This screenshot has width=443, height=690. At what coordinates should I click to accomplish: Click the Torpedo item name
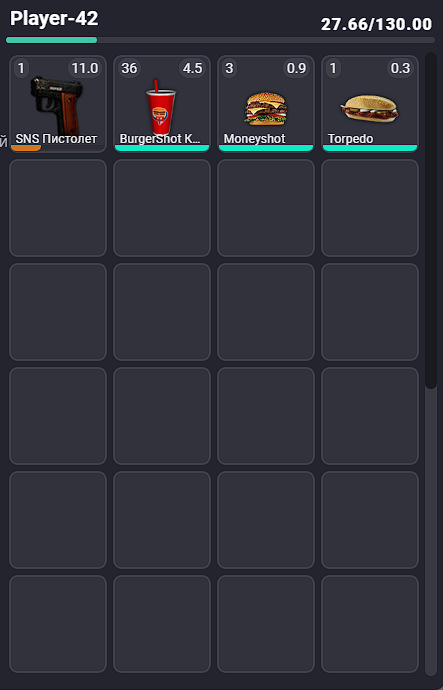click(350, 139)
